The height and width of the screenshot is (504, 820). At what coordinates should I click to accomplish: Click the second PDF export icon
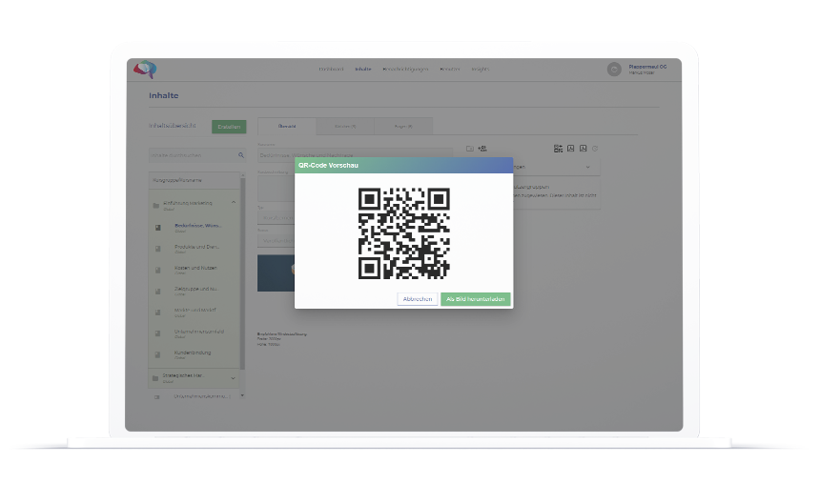(x=584, y=149)
